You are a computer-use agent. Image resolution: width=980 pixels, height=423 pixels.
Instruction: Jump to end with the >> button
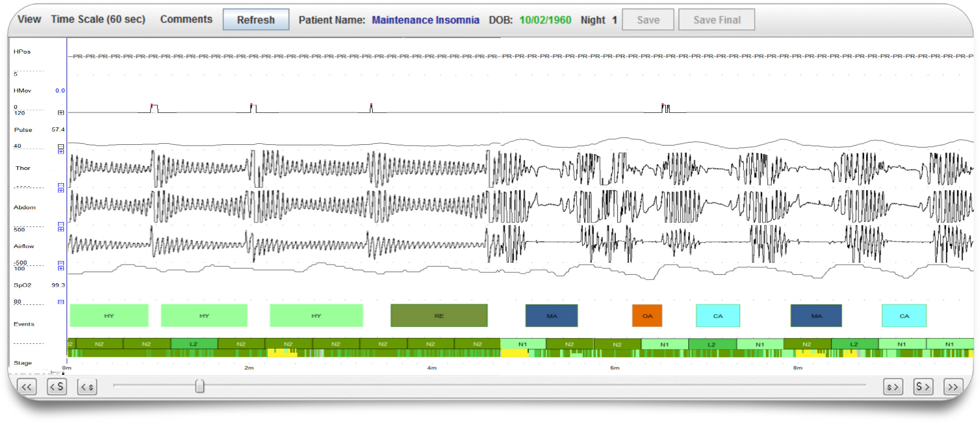(953, 387)
